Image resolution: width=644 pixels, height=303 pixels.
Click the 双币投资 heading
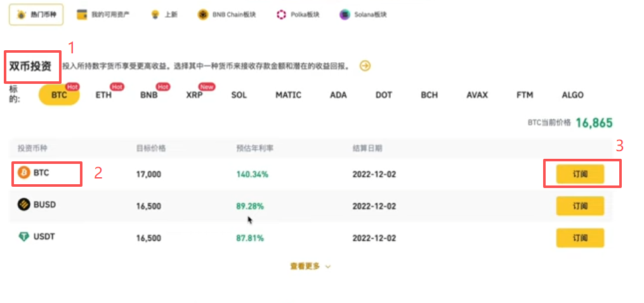pyautogui.click(x=30, y=66)
